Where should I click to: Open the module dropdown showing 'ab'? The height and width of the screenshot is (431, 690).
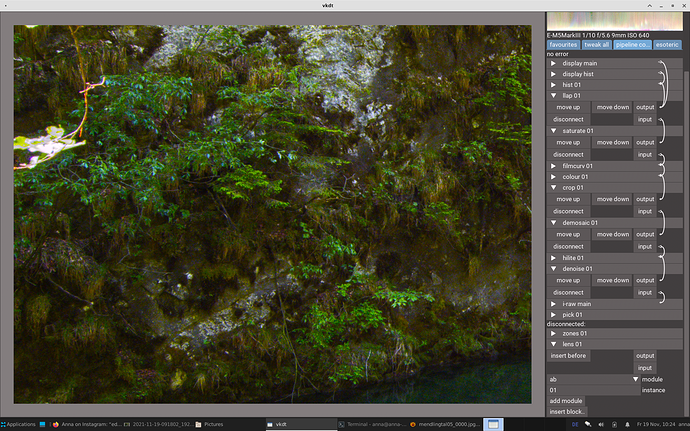(x=593, y=379)
